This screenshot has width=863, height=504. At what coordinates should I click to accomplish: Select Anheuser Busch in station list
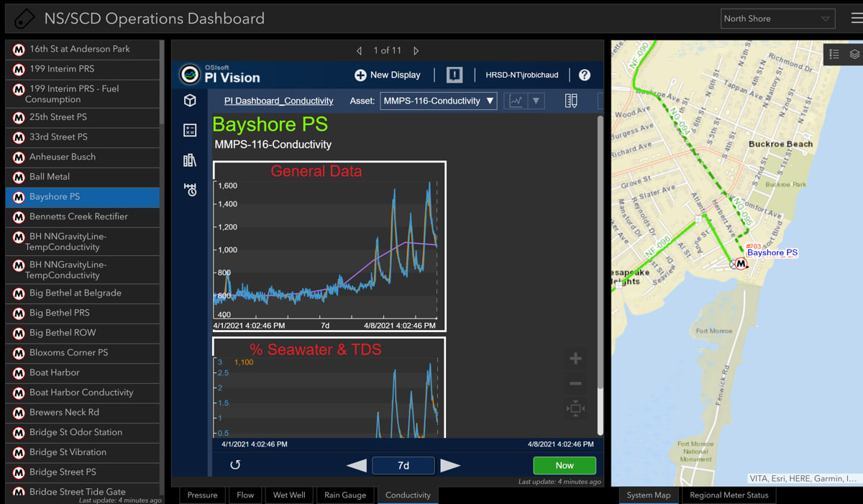click(83, 157)
